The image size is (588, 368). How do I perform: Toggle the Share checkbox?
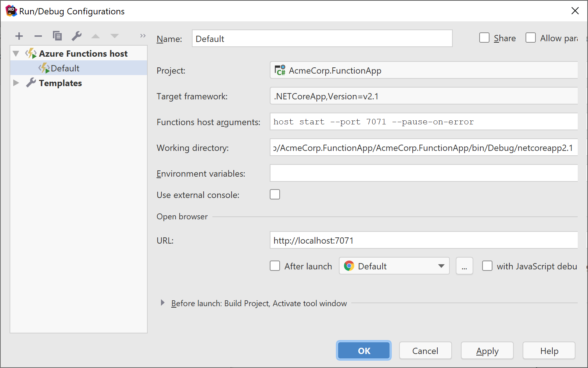484,38
